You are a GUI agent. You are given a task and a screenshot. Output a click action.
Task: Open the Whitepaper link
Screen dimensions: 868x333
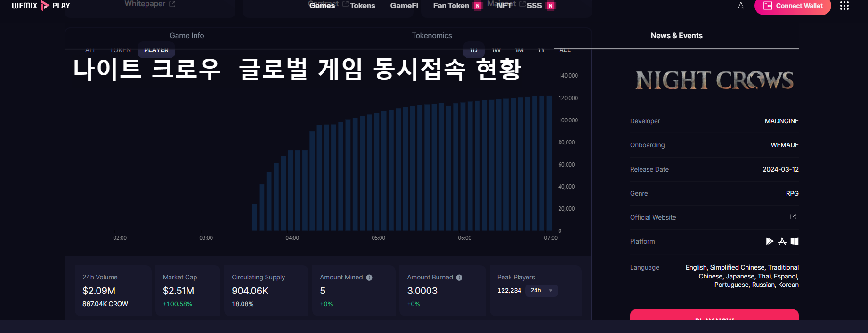(150, 4)
